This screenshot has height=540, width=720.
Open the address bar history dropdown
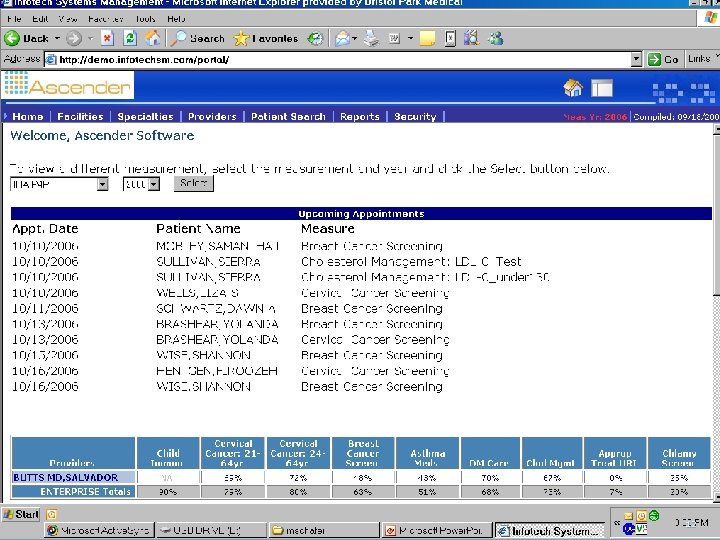click(636, 59)
